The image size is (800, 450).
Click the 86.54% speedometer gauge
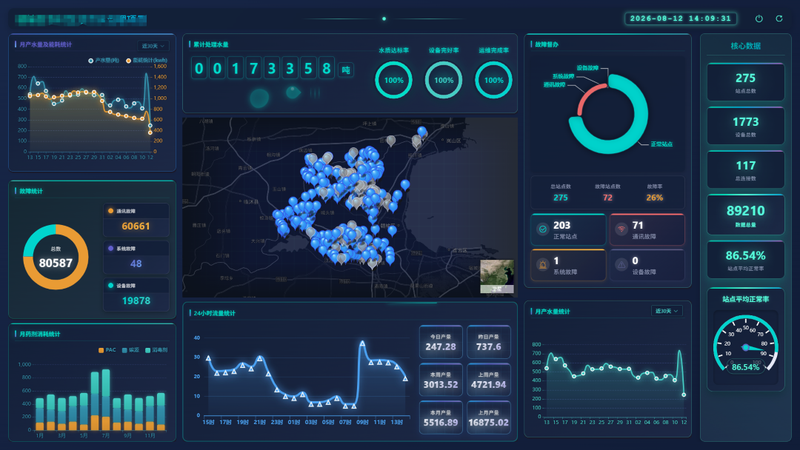pyautogui.click(x=745, y=346)
